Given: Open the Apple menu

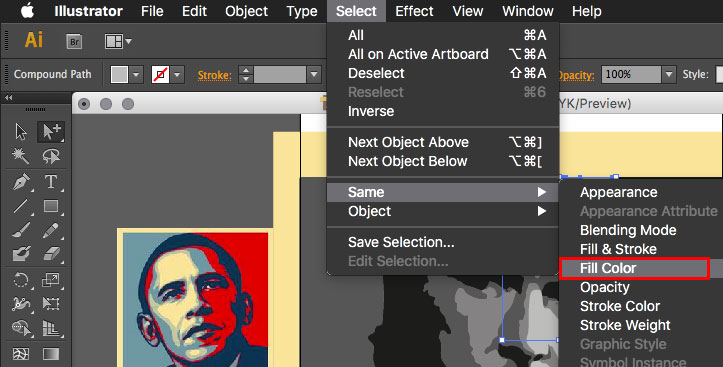Looking at the screenshot, I should pos(27,11).
